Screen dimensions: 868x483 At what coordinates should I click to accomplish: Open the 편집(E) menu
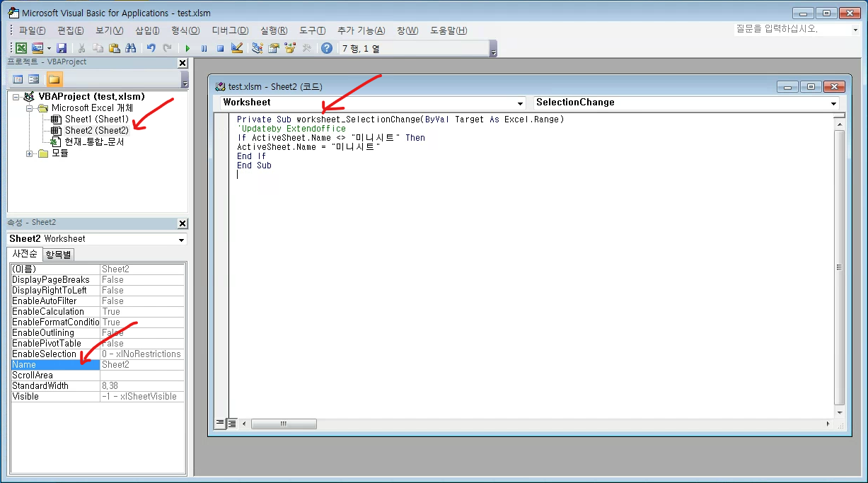[71, 30]
